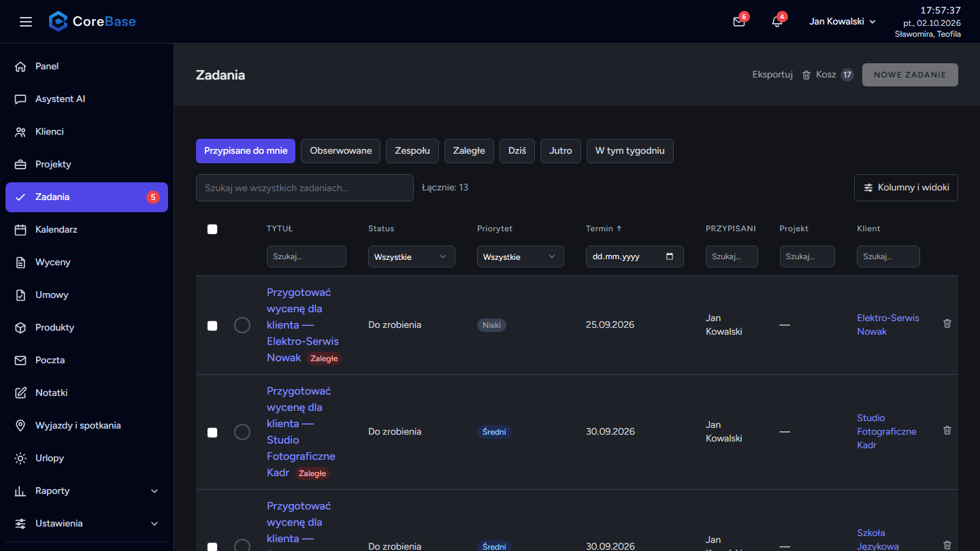Open Urlopy in the sidebar
Viewport: 980px width, 551px height.
point(86,458)
